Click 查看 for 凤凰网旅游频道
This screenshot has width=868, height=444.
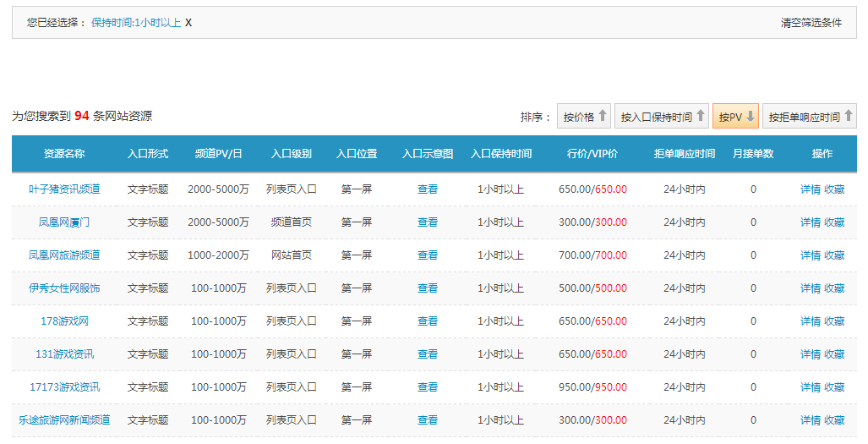pyautogui.click(x=428, y=255)
